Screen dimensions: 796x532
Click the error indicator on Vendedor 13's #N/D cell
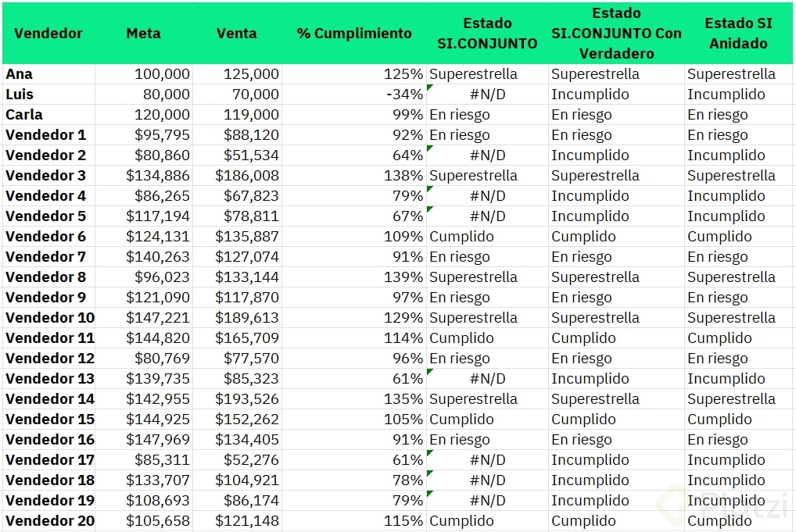click(x=430, y=373)
